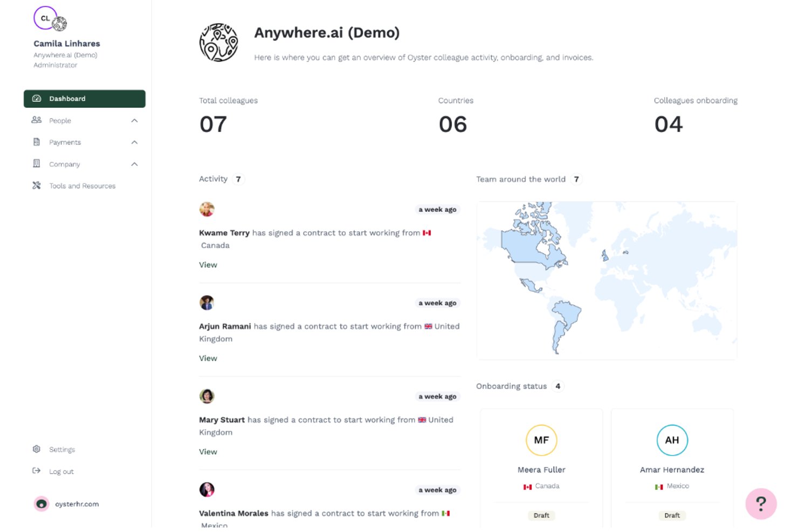The width and height of the screenshot is (798, 532).
Task: Open the Payments menu item
Action: [x=85, y=142]
